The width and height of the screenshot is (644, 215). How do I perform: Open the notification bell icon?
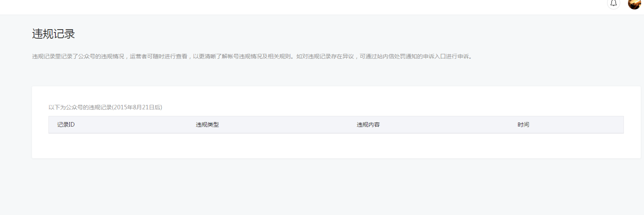[613, 3]
